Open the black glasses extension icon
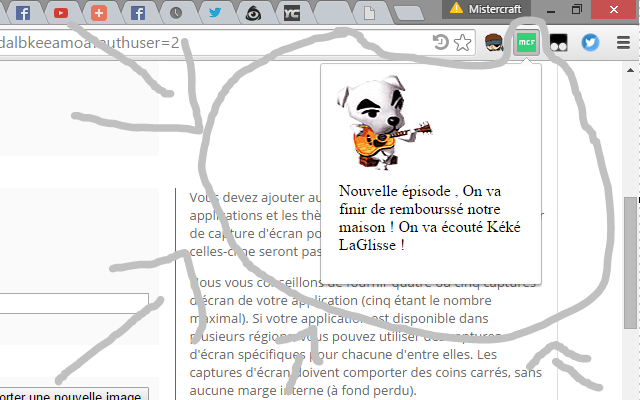The height and width of the screenshot is (400, 640). (558, 42)
